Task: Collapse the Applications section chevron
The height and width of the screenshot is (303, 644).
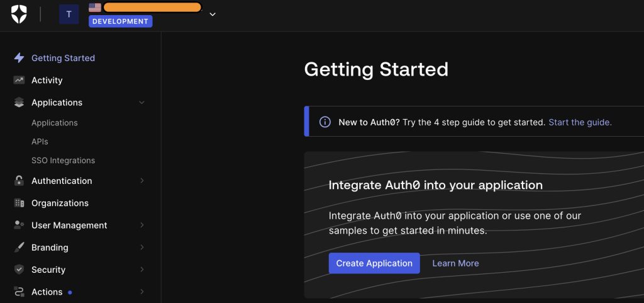Action: (x=142, y=103)
